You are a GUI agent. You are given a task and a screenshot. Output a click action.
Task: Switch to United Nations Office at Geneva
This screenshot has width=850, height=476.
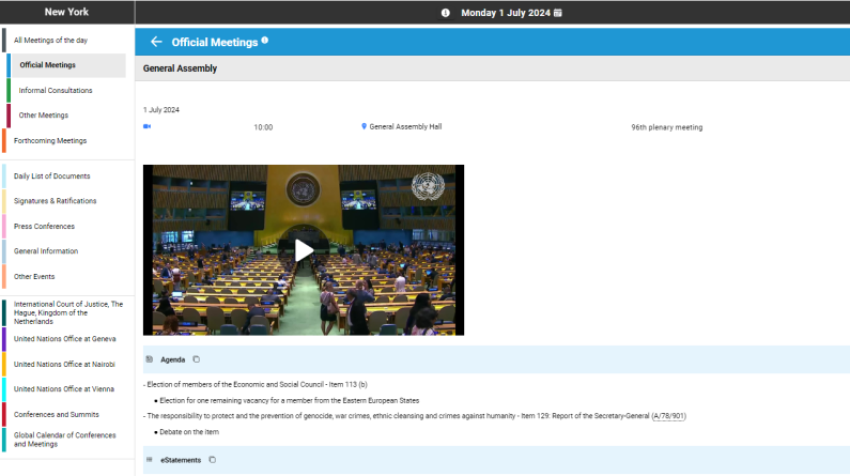[x=65, y=339]
